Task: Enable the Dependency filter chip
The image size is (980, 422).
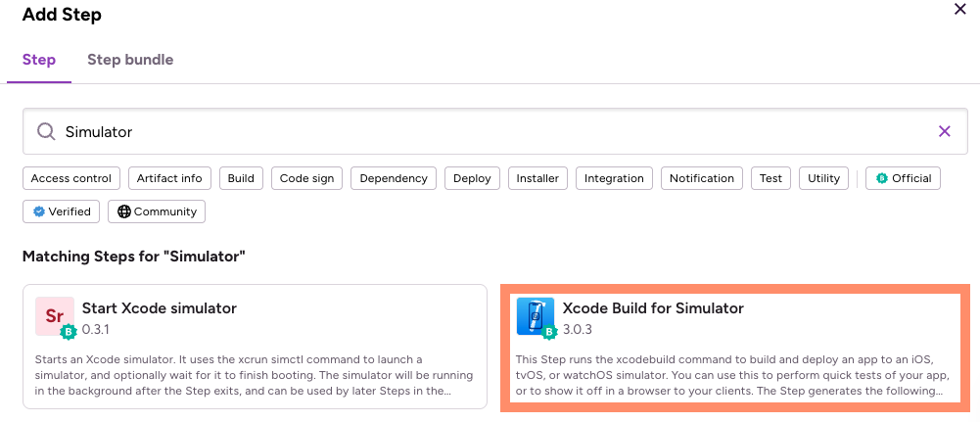Action: [x=394, y=178]
